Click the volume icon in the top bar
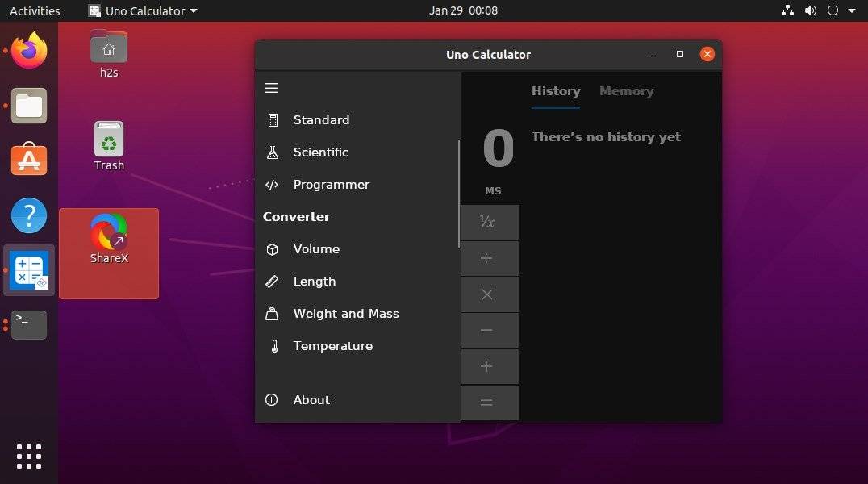Image resolution: width=868 pixels, height=484 pixels. click(810, 10)
